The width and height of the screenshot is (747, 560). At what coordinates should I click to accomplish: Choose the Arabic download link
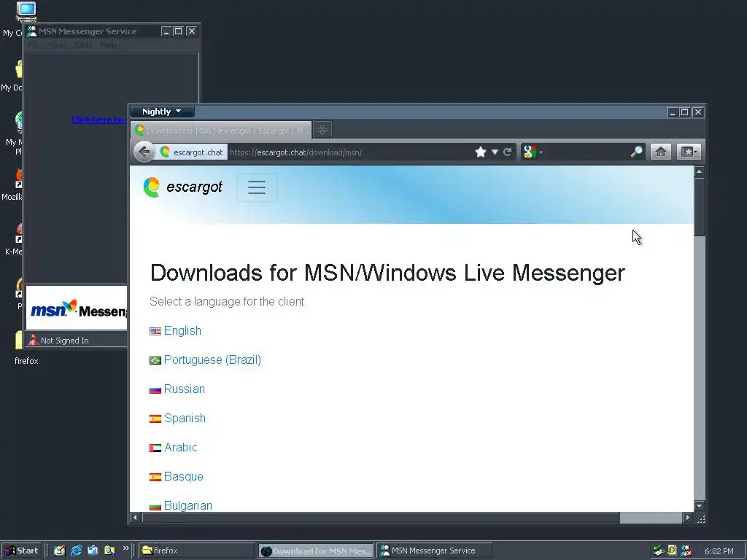(x=181, y=447)
